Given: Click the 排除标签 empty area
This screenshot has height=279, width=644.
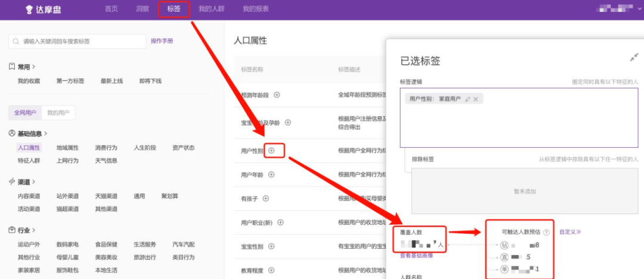Looking at the screenshot, I should pos(525,191).
